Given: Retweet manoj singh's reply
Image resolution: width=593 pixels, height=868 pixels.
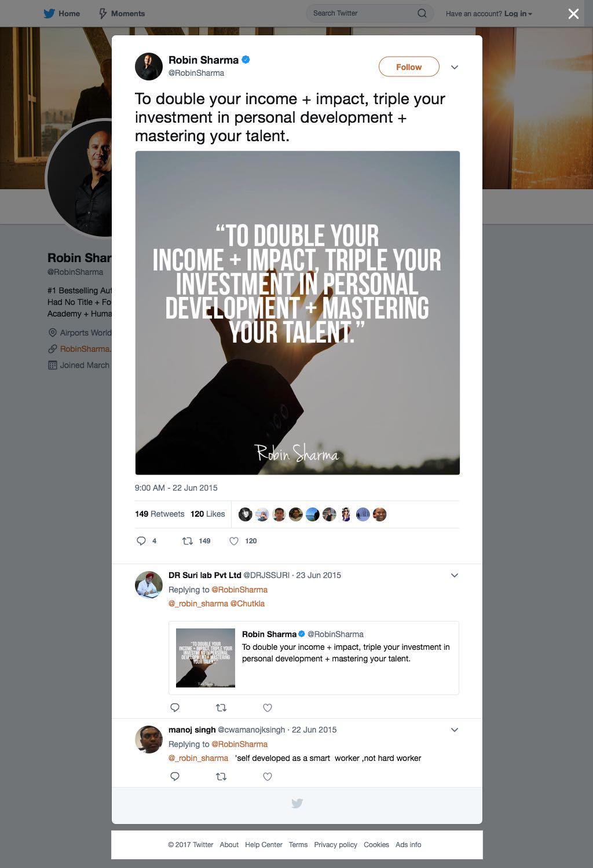Looking at the screenshot, I should pos(221,777).
